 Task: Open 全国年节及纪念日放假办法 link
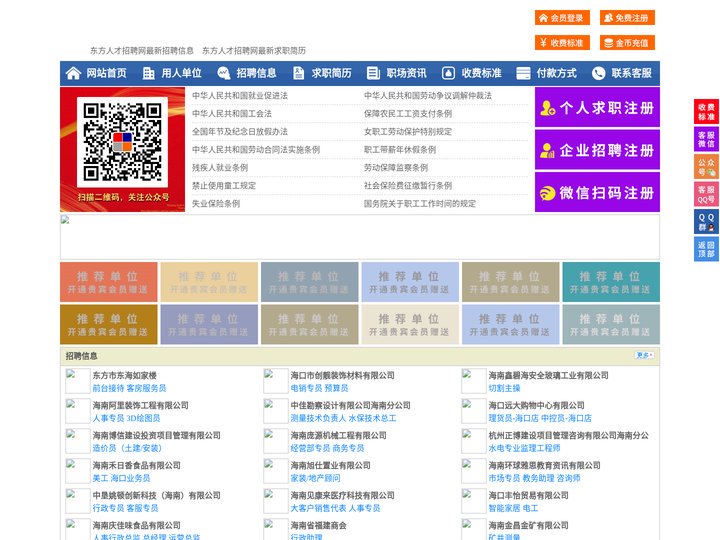point(240,131)
